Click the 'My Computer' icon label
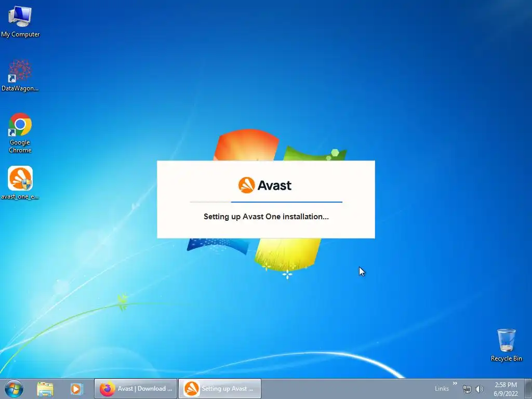The image size is (532, 399). tap(20, 34)
